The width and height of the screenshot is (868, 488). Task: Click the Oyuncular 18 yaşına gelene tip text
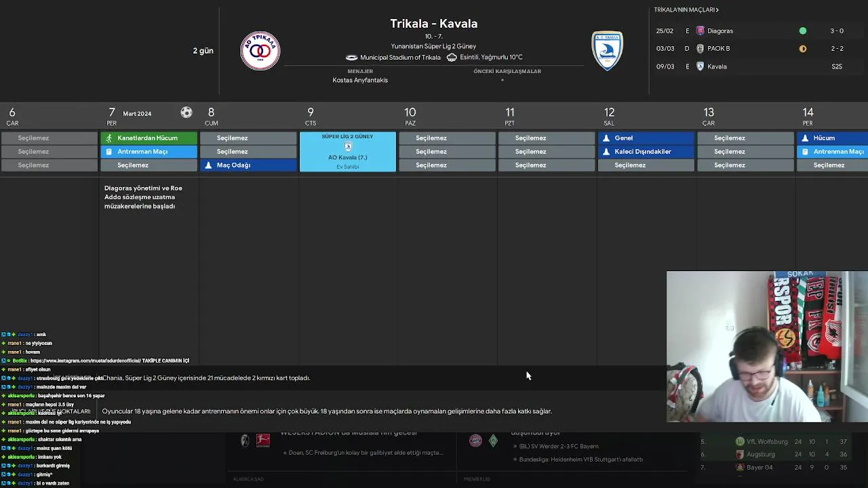[x=327, y=411]
